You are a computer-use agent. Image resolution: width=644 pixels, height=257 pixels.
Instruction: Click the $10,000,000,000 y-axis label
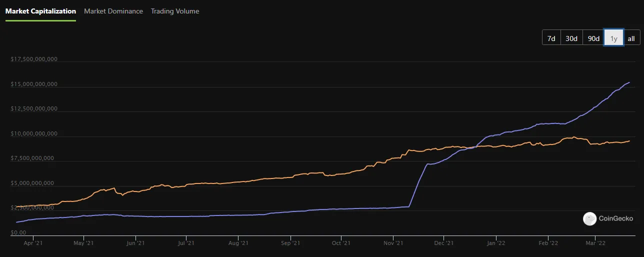coord(34,133)
